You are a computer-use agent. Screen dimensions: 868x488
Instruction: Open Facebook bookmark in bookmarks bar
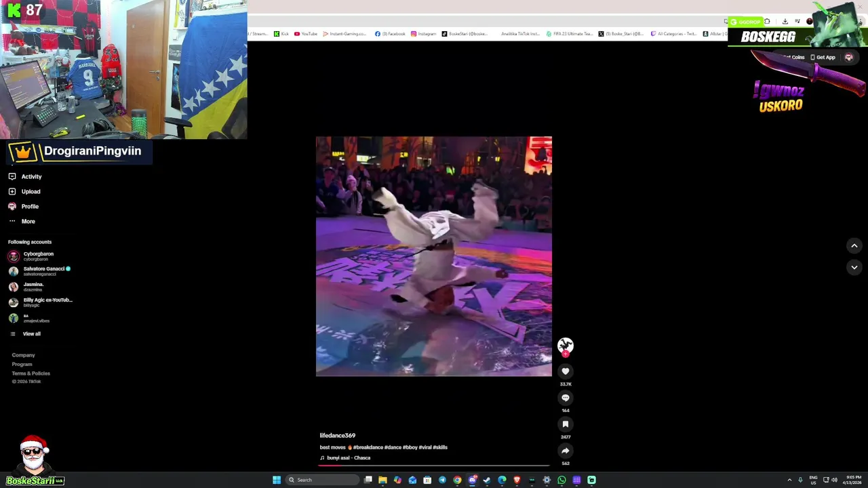(390, 34)
